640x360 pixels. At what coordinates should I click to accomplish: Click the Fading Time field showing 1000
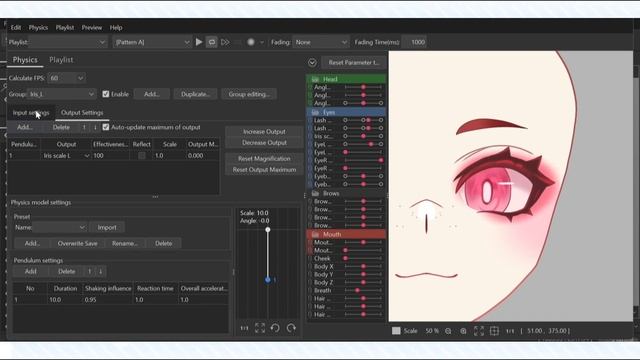(414, 42)
